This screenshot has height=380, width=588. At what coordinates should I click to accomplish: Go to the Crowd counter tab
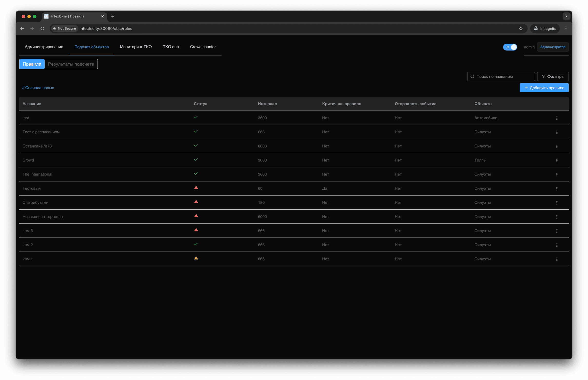tap(203, 47)
